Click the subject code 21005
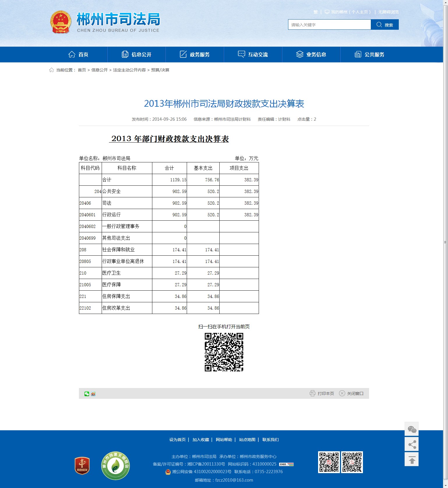Image resolution: width=448 pixels, height=488 pixels. 85,285
